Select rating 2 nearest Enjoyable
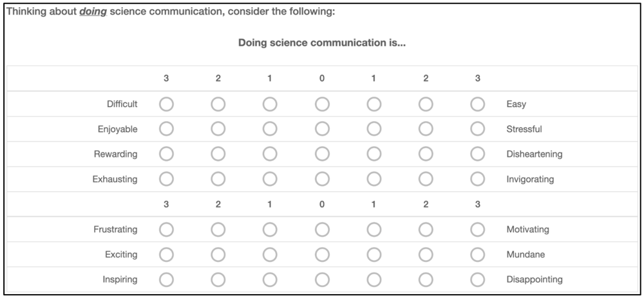644x298 pixels. pos(218,129)
